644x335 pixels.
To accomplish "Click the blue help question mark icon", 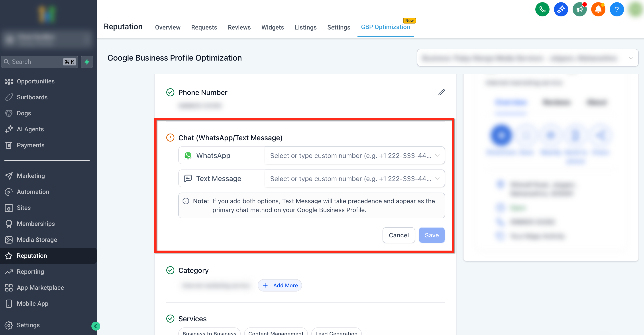I will (x=617, y=10).
